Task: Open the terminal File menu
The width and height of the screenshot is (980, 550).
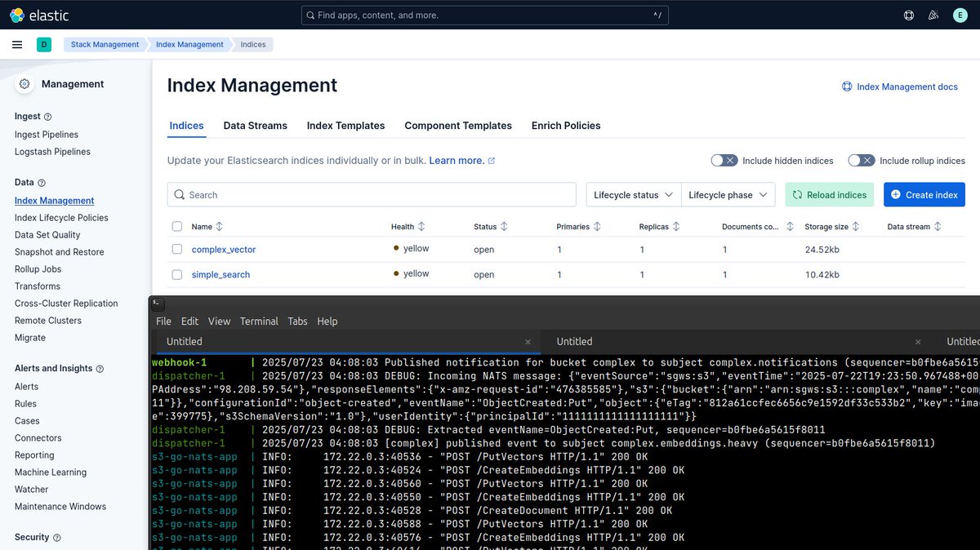Action: [163, 322]
